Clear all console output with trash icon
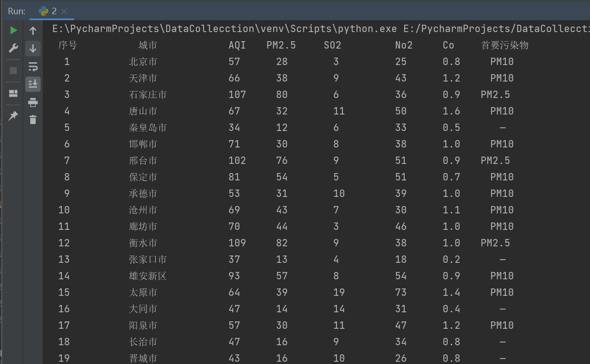 pyautogui.click(x=33, y=120)
